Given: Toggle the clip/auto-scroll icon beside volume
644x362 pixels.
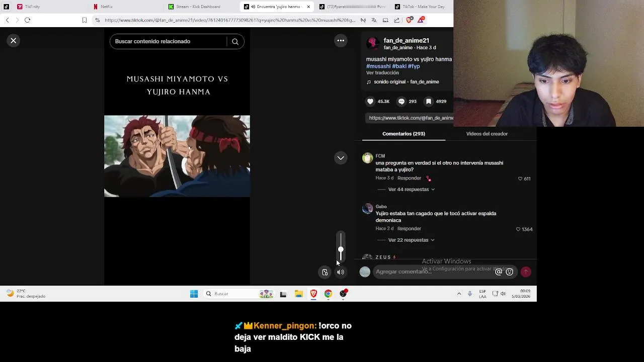Looking at the screenshot, I should pyautogui.click(x=325, y=272).
